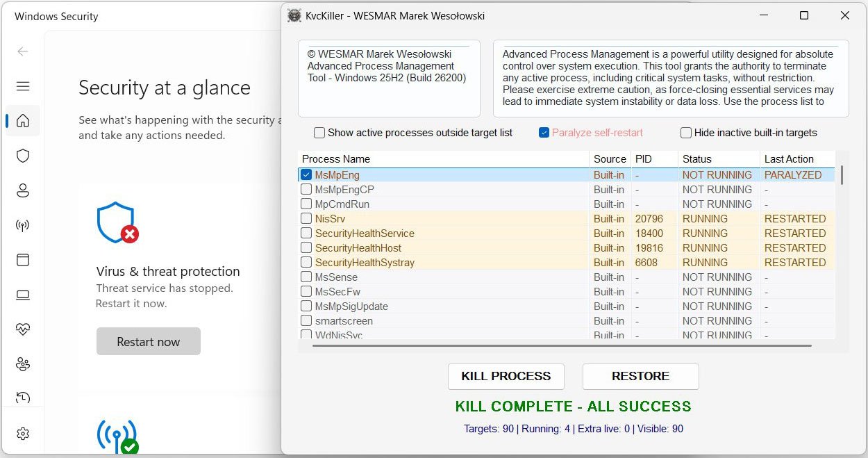
Task: Enable Show active processes outside target list
Action: (x=319, y=133)
